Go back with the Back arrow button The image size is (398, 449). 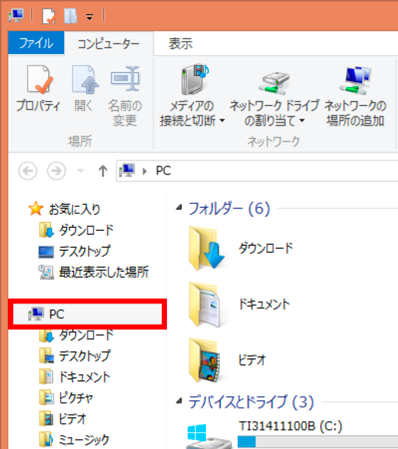pyautogui.click(x=28, y=171)
